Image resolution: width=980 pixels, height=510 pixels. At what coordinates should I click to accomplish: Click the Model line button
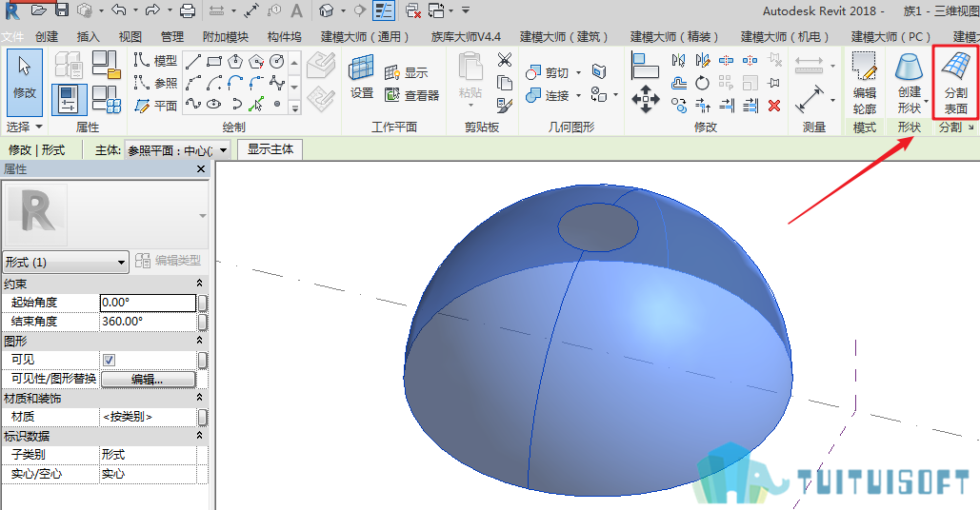[155, 61]
